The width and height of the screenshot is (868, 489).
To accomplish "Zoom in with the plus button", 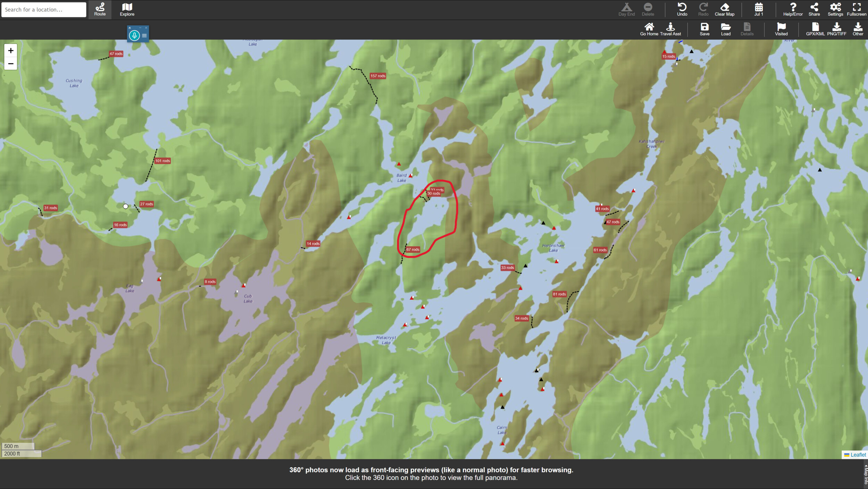I will click(11, 51).
